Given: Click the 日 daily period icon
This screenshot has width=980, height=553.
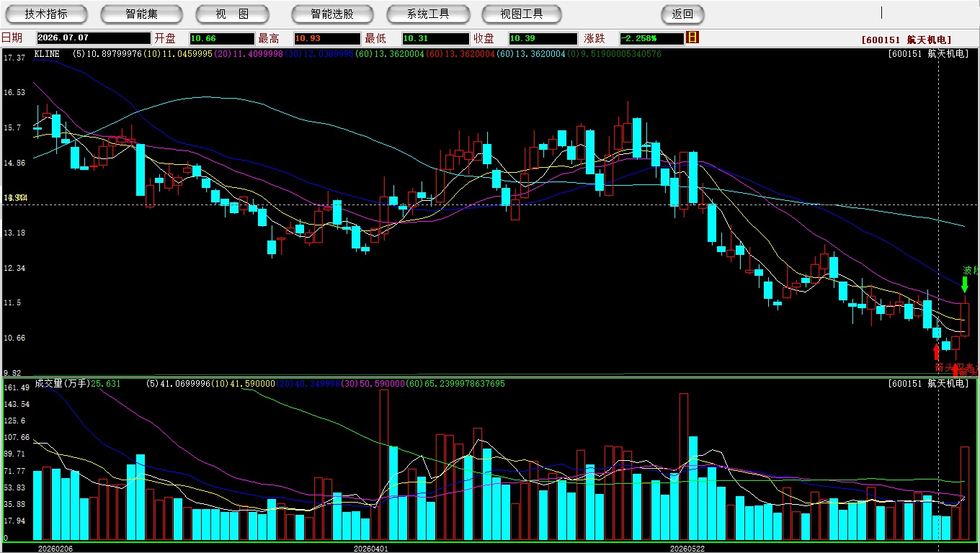Looking at the screenshot, I should click(x=692, y=37).
